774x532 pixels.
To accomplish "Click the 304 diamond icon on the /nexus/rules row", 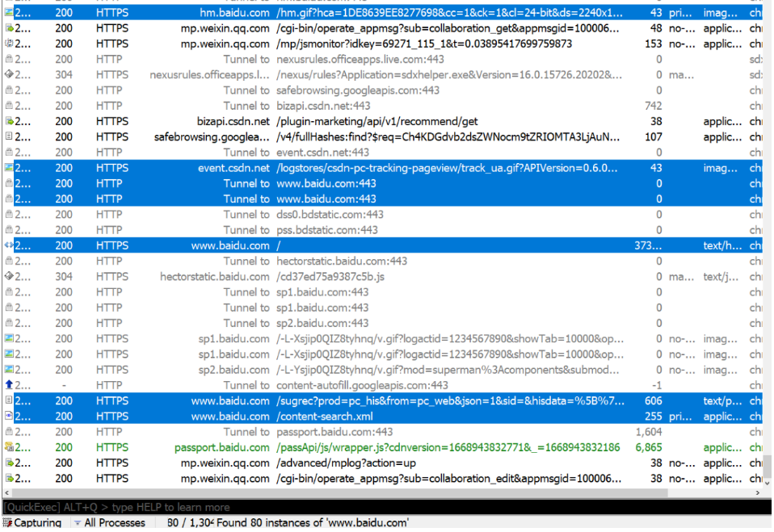I will coord(9,74).
